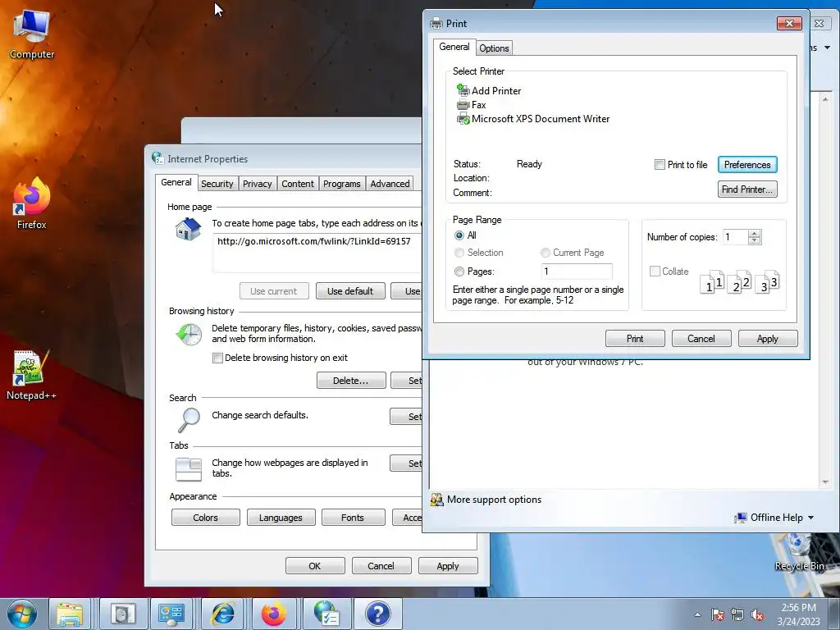Click the Delete... browsing history button
The width and height of the screenshot is (840, 630).
(x=351, y=381)
